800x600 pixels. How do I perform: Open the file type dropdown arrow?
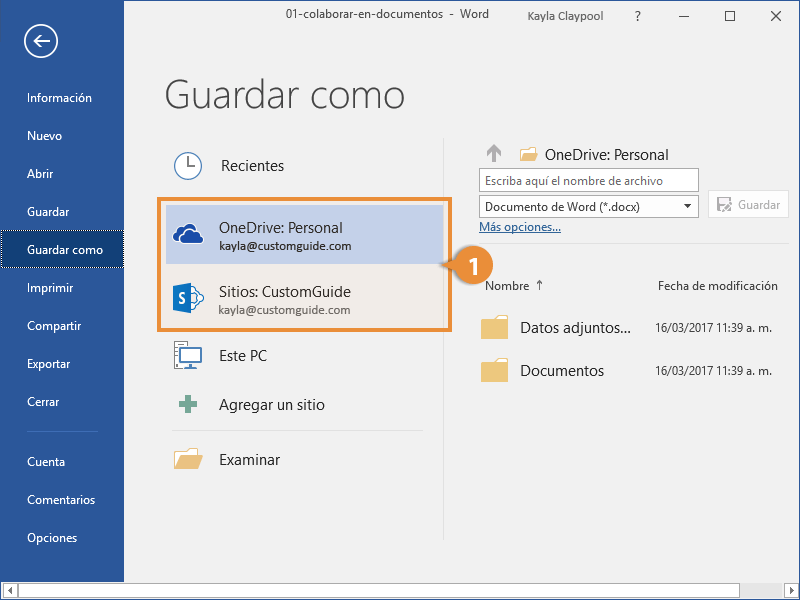click(687, 206)
